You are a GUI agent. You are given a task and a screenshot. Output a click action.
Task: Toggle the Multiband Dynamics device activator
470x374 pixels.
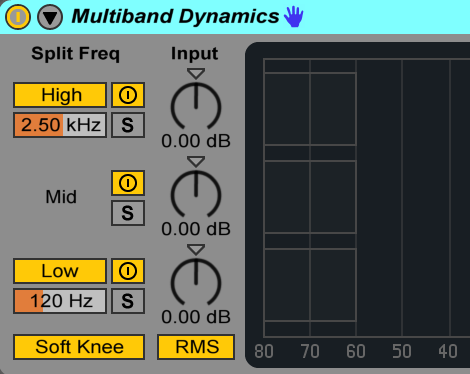18,17
